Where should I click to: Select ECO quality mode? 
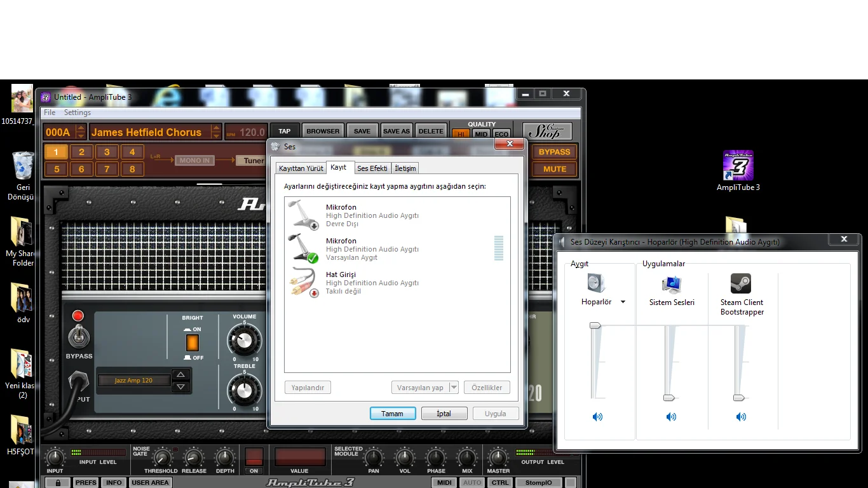coord(501,134)
